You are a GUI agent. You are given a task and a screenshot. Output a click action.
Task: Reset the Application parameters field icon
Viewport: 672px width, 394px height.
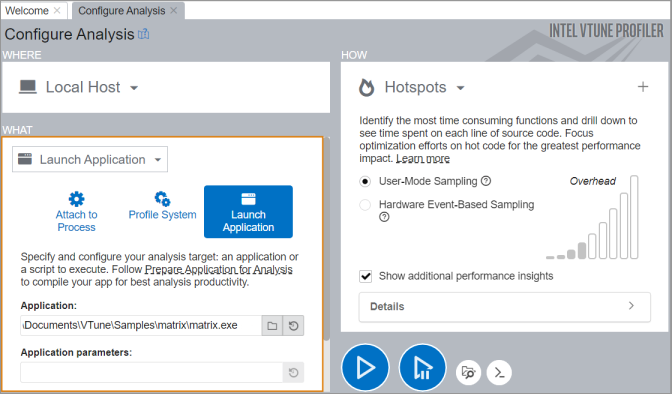point(294,372)
